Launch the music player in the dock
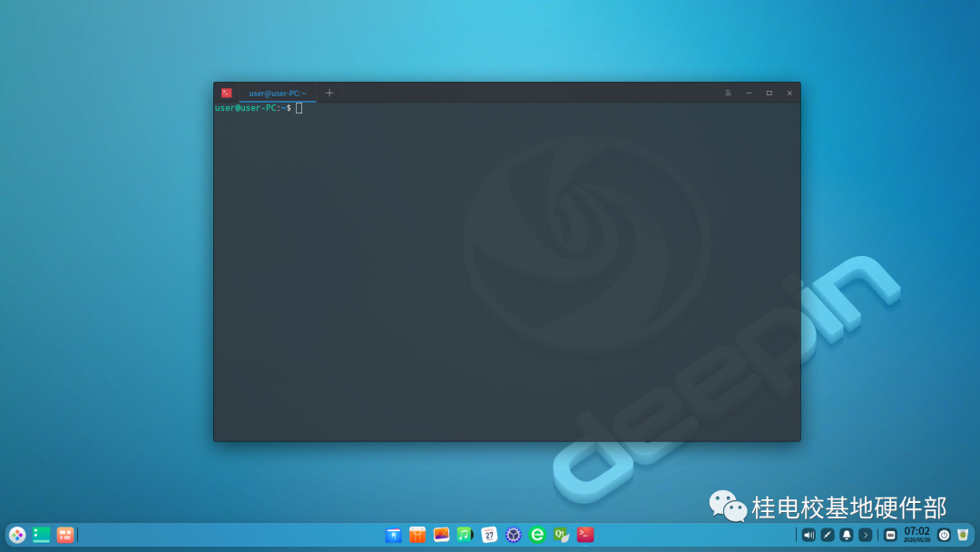 (465, 535)
